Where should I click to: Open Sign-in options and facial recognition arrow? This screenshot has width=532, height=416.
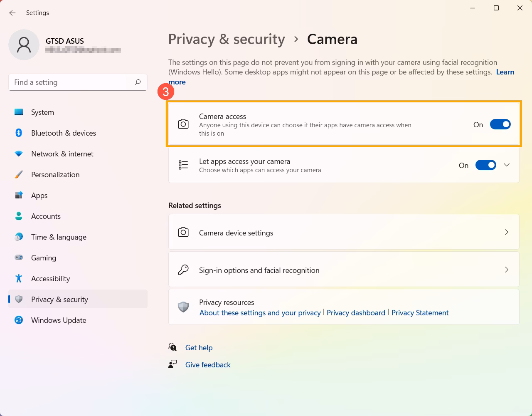click(x=507, y=270)
